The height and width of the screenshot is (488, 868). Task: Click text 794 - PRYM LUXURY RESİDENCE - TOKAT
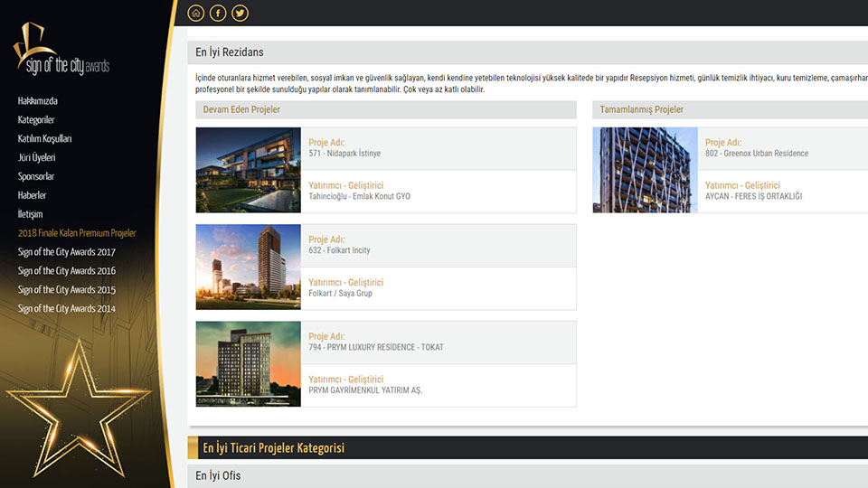[x=376, y=347]
